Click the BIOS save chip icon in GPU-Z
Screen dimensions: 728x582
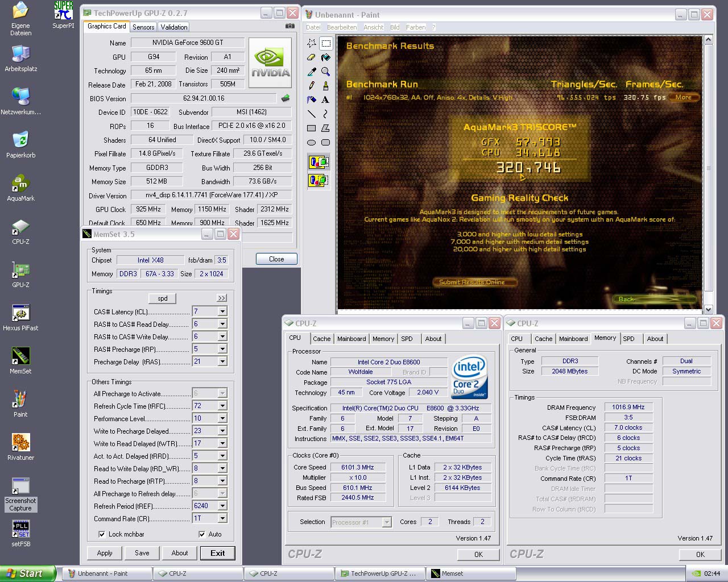point(286,98)
